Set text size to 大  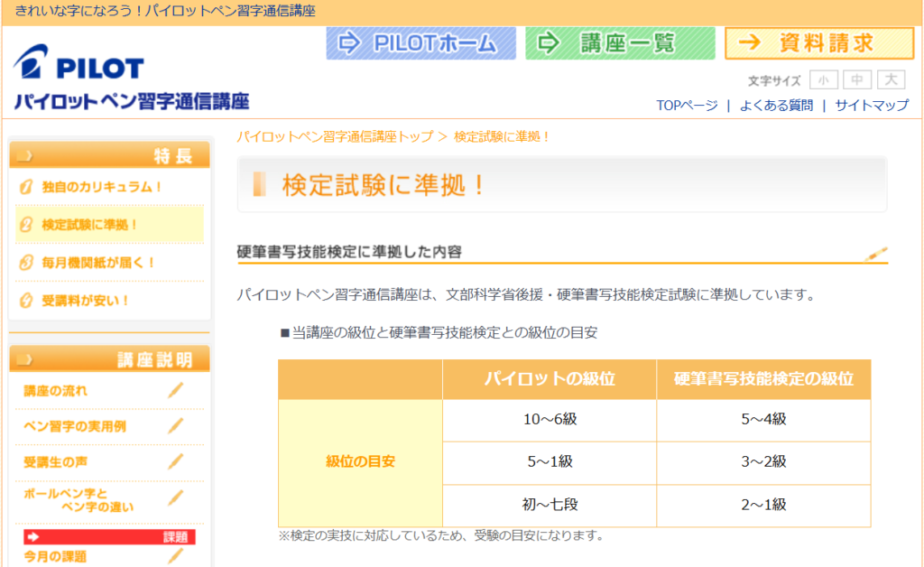pos(891,79)
